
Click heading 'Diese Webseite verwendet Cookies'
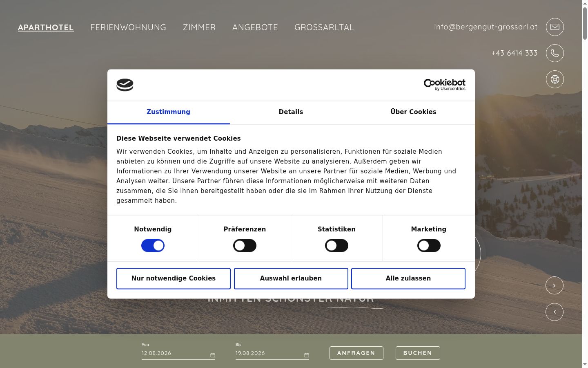[x=178, y=139]
